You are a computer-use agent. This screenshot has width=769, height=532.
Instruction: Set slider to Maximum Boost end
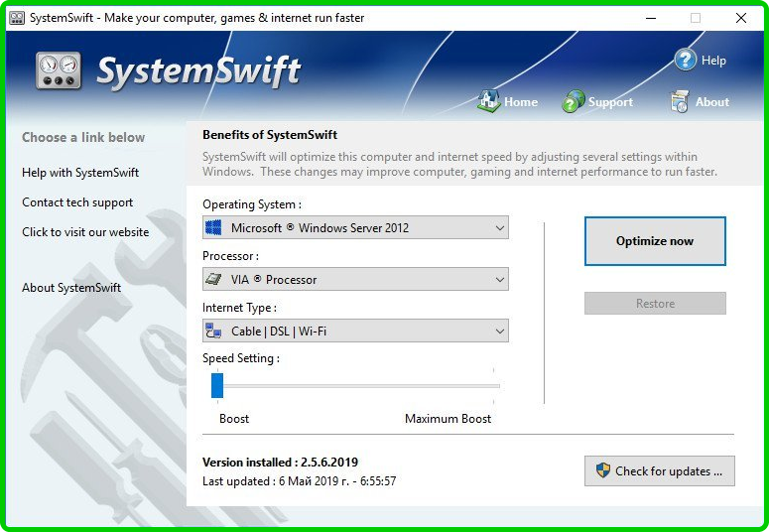494,386
